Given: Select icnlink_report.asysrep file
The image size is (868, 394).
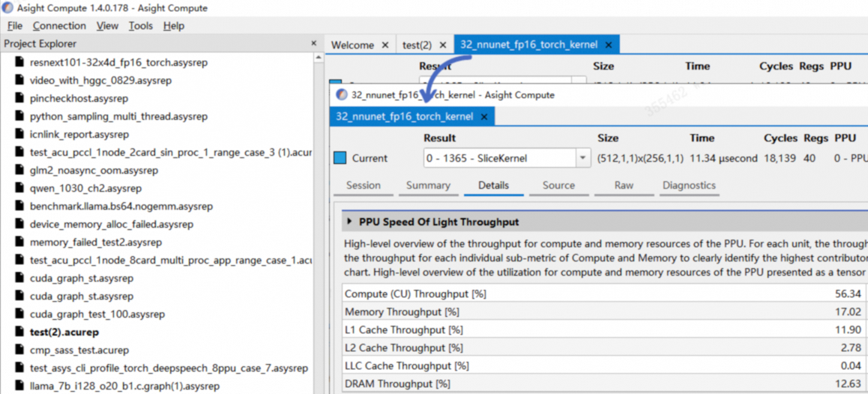Looking at the screenshot, I should [x=79, y=135].
